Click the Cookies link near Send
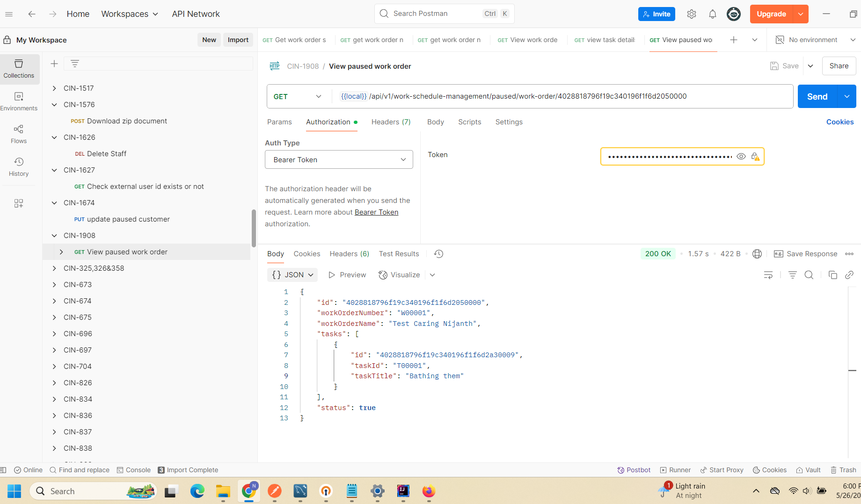 [840, 122]
